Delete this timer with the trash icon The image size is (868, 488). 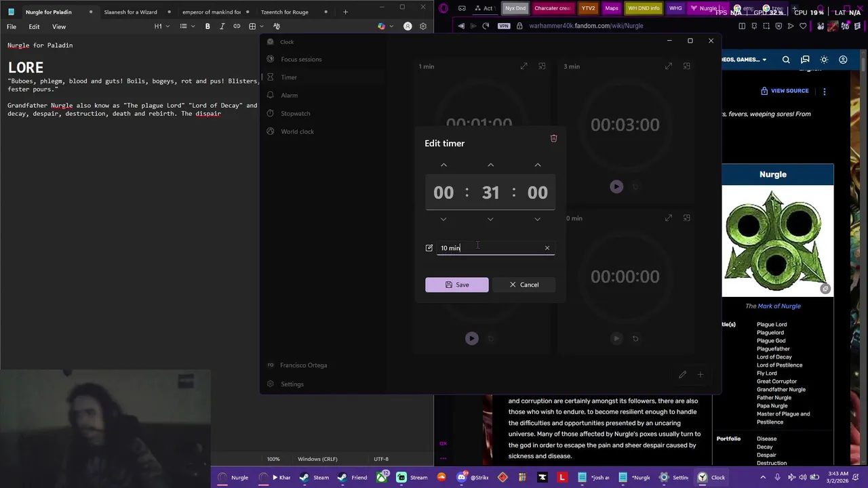pyautogui.click(x=553, y=138)
